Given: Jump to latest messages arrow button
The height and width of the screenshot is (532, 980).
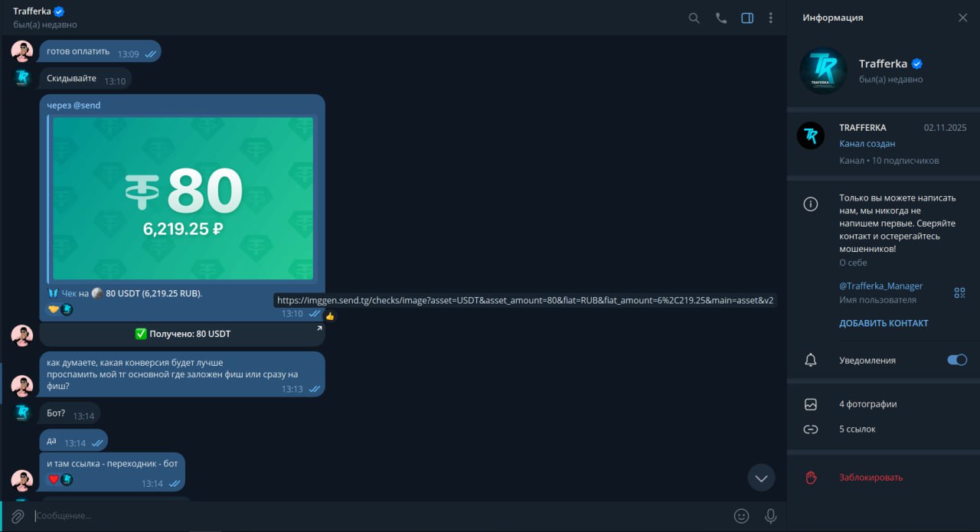Looking at the screenshot, I should 761,478.
